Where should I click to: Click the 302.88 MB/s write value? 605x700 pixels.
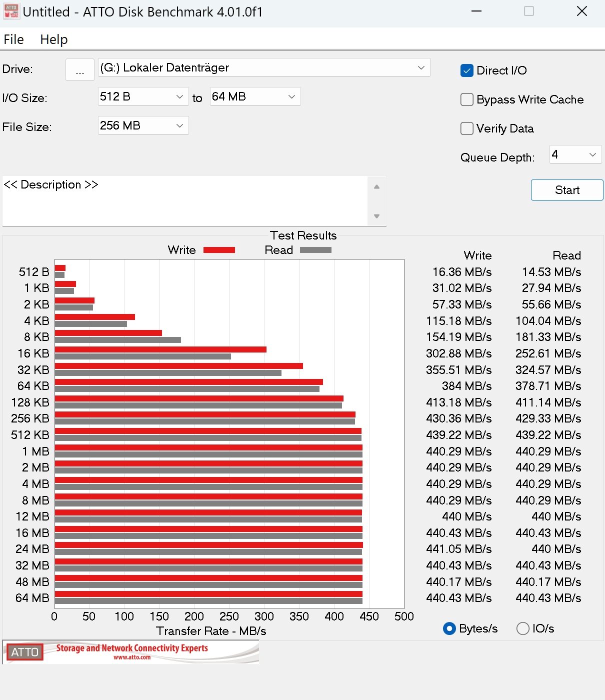(x=459, y=353)
